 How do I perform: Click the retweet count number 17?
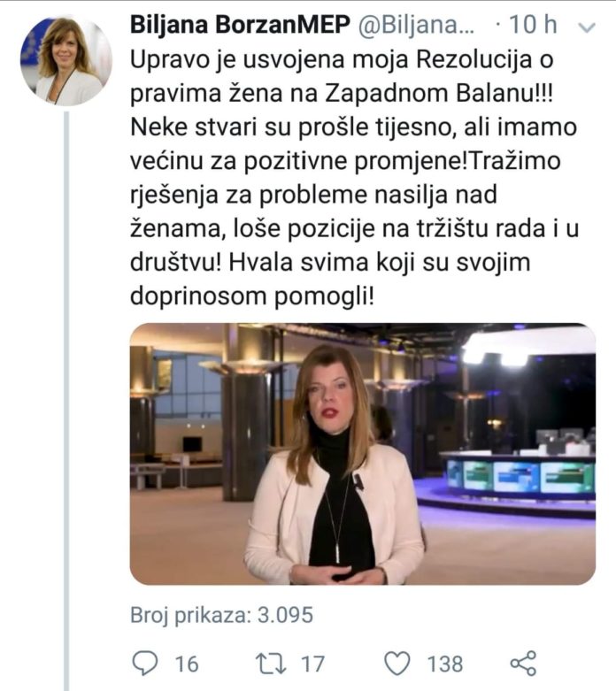pyautogui.click(x=312, y=663)
